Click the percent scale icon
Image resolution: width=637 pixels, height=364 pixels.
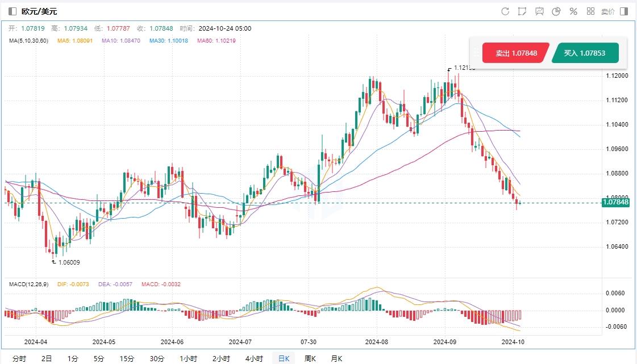pos(573,11)
